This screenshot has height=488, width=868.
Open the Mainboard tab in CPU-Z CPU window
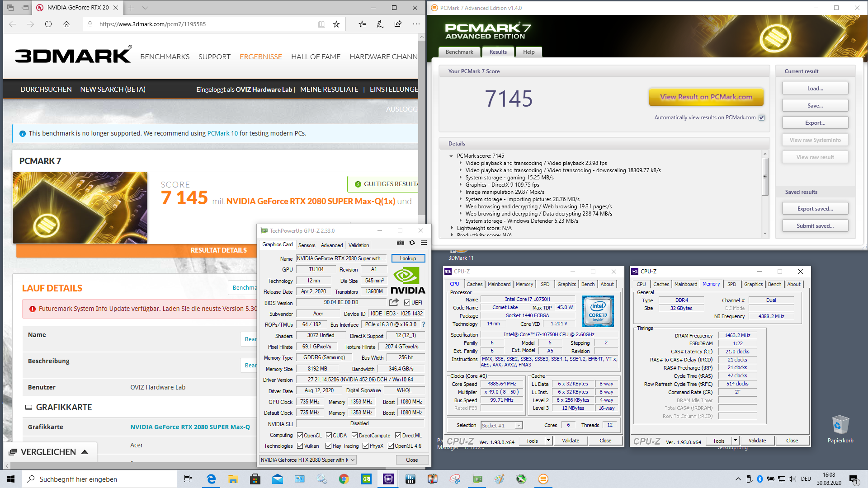tap(499, 284)
